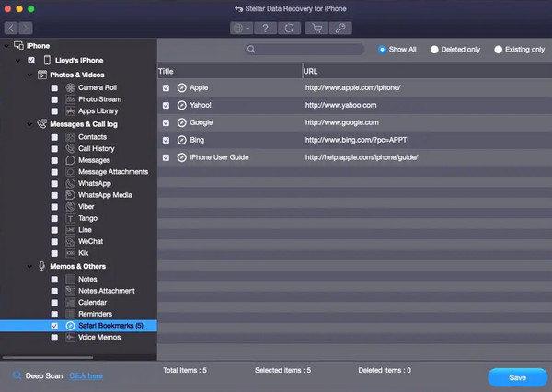Click the http://www.bing.com/?pc=APPT URL
552x392 pixels.
click(x=356, y=140)
